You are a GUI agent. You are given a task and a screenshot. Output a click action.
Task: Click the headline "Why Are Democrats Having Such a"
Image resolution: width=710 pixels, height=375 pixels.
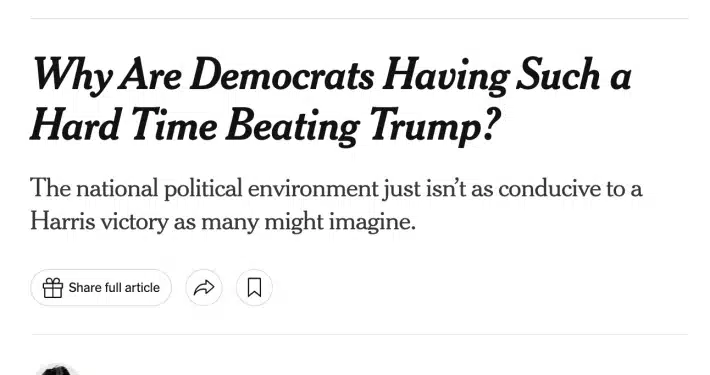331,76
